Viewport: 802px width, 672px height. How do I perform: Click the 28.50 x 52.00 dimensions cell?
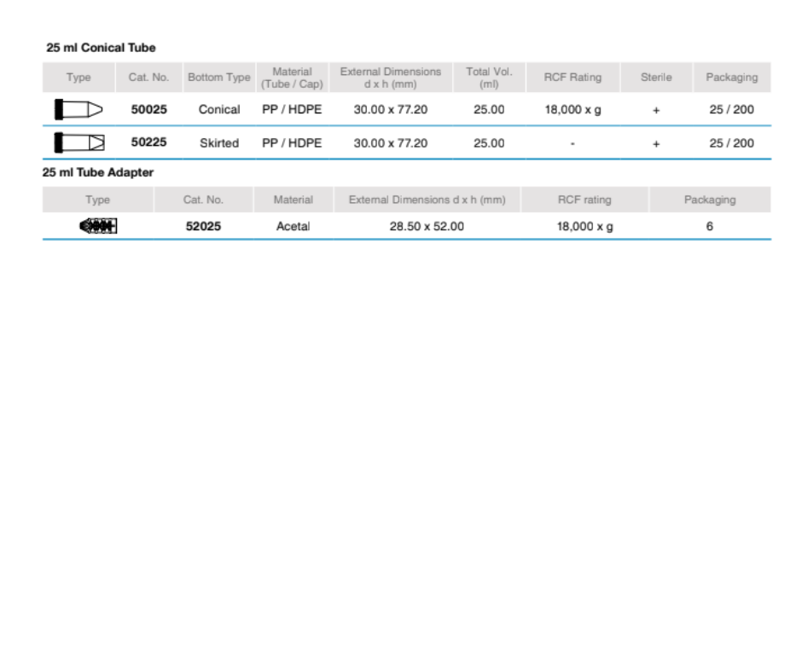pos(427,227)
